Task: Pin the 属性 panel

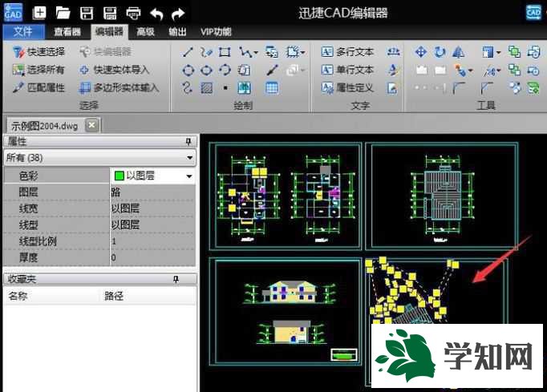Action: (x=188, y=141)
